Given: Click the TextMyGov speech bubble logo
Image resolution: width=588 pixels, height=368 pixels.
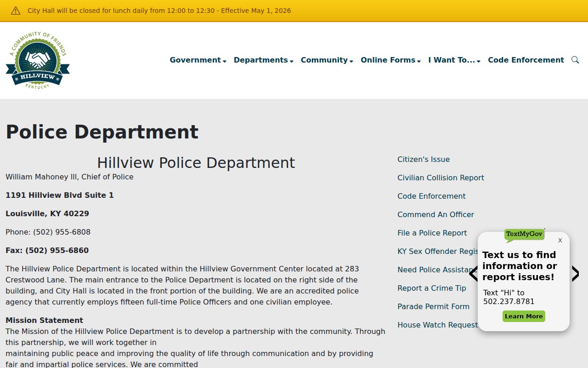Looking at the screenshot, I should click(524, 235).
